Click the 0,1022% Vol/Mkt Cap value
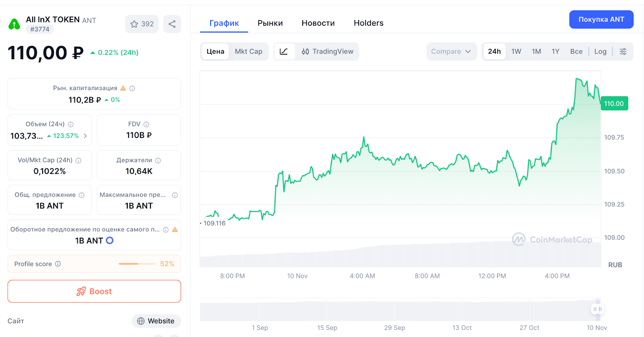 pos(50,171)
